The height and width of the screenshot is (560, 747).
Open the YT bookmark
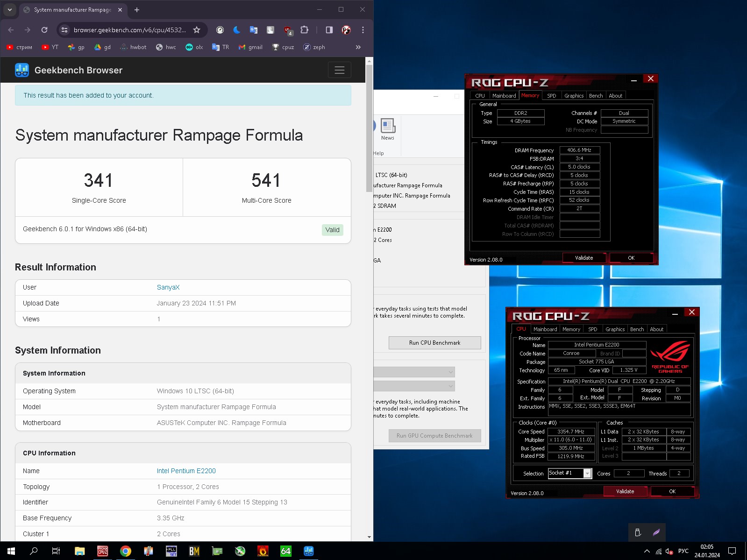pyautogui.click(x=50, y=47)
